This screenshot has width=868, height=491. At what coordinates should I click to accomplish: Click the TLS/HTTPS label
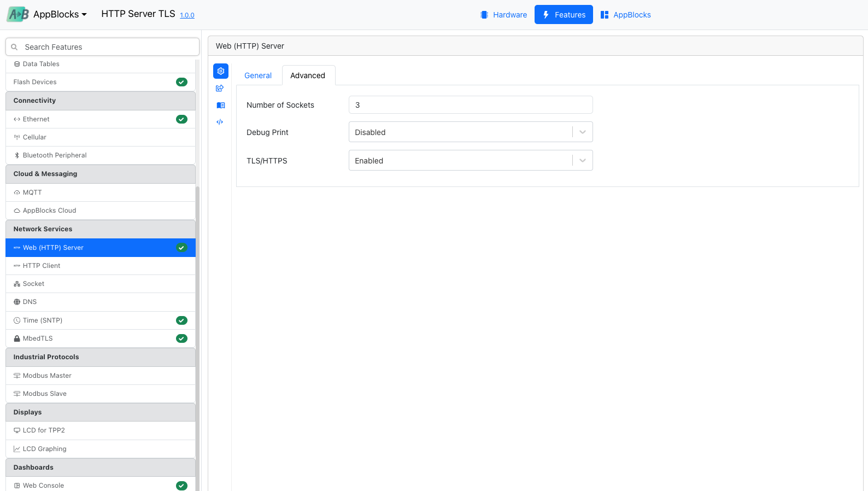[267, 161]
